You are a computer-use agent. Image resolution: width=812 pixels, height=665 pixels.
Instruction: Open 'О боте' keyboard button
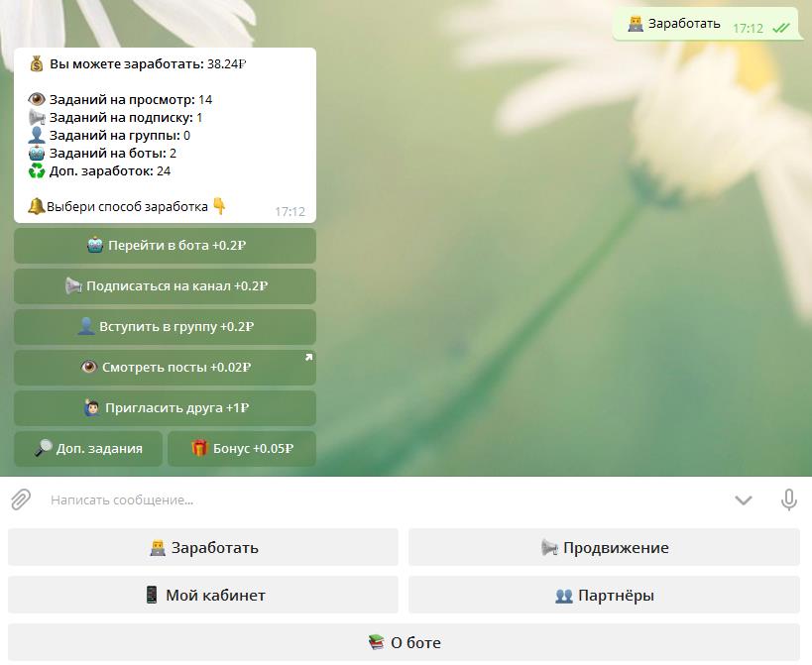point(404,643)
